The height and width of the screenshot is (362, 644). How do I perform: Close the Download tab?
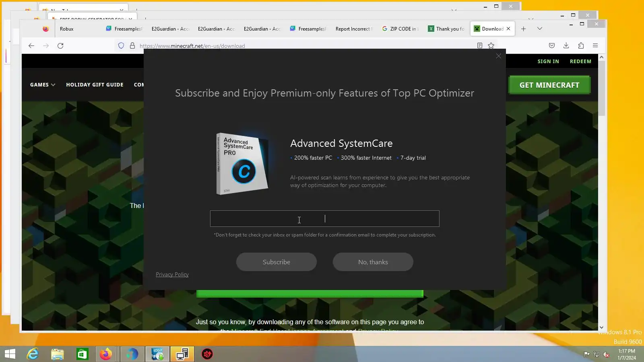pos(508,29)
